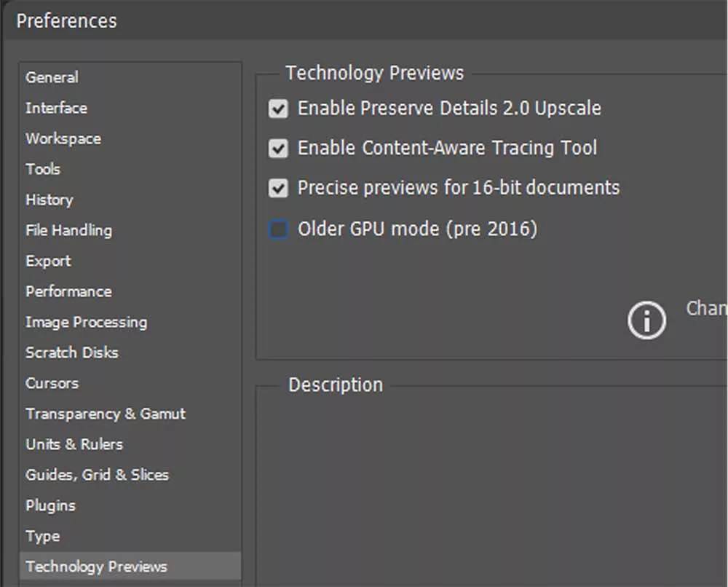728x587 pixels.
Task: Go to Cursors preferences
Action: tap(52, 383)
